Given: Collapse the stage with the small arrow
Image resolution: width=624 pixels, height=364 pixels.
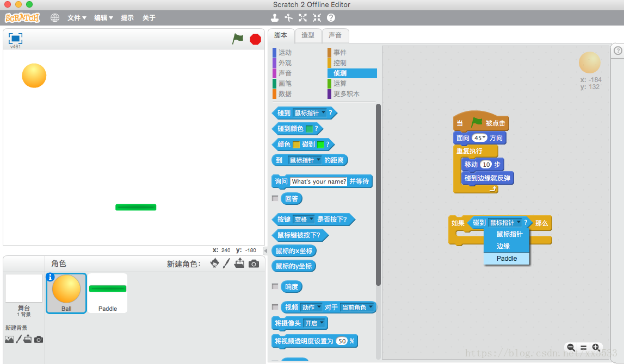Looking at the screenshot, I should pyautogui.click(x=265, y=251).
